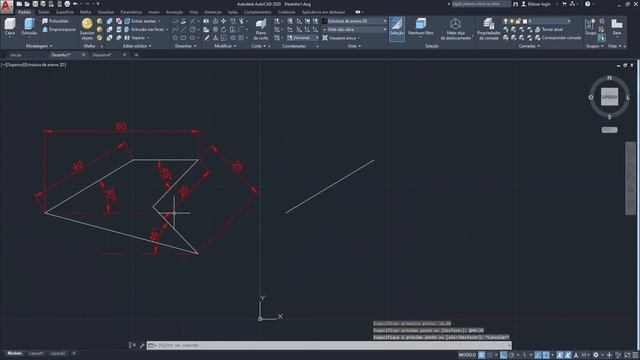Click the Empurrar/puxar tool
The width and height of the screenshot is (640, 360).
(59, 29)
